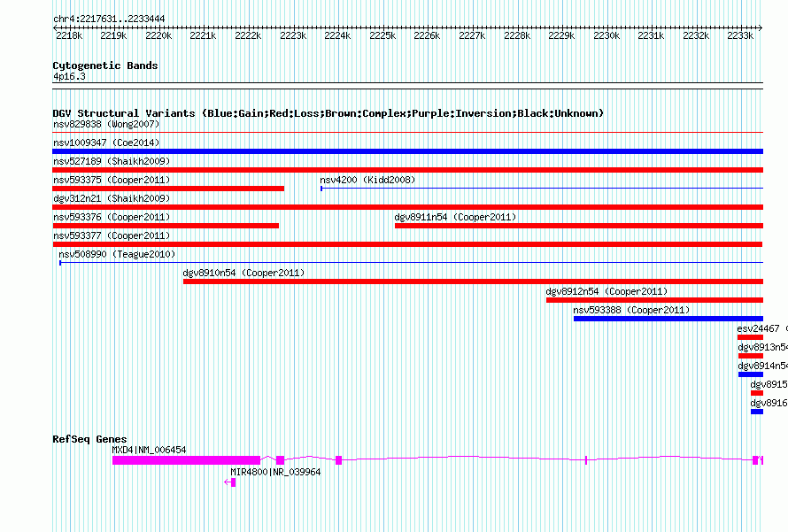The height and width of the screenshot is (532, 788).
Task: Open the nsv4200 (Kidd2008) variant label
Action: (367, 180)
